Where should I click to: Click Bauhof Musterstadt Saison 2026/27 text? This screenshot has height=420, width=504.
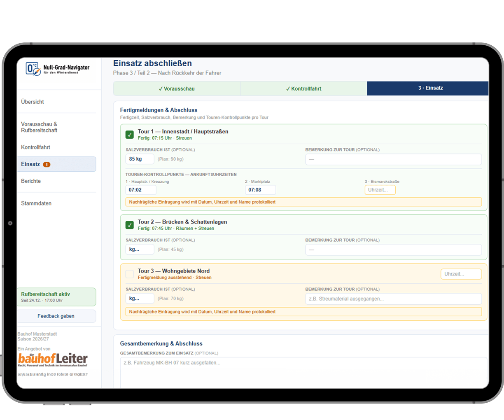[x=37, y=336]
